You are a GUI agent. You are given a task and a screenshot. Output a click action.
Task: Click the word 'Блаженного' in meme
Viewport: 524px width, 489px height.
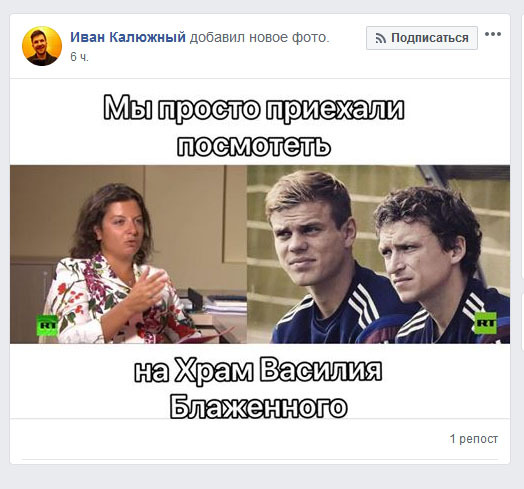258,406
